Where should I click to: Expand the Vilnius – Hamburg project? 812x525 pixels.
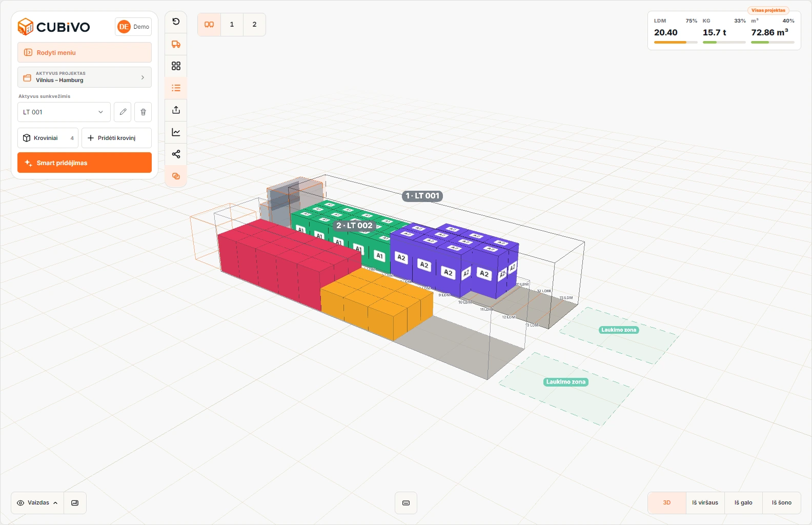pos(85,77)
